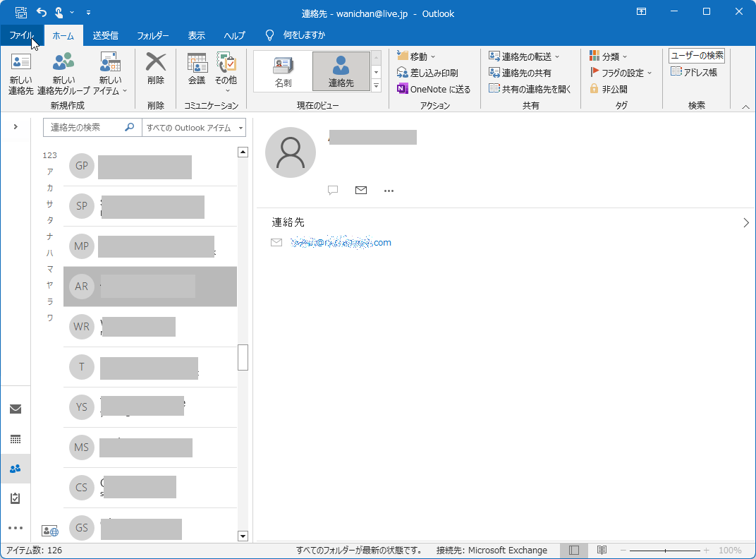
Task: Select the ヘルプ ribbon tab
Action: pyautogui.click(x=234, y=35)
